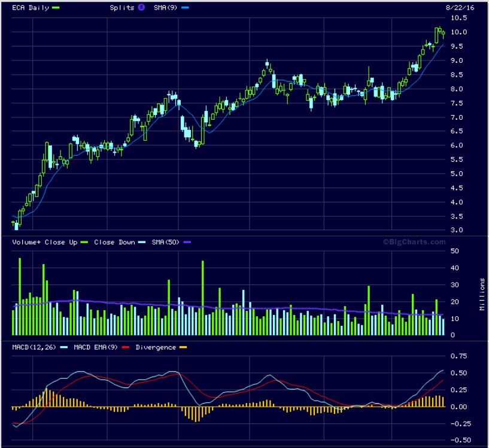Click the yellow Divergence legend swatch
Viewport: 489px width, 448px height.
(183, 347)
